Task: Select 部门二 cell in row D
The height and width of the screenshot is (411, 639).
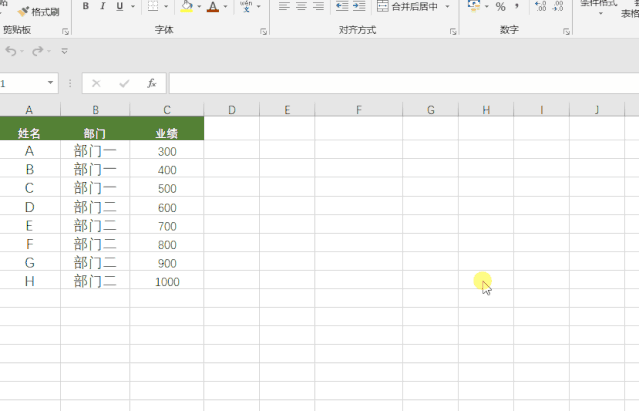Action: coord(95,206)
